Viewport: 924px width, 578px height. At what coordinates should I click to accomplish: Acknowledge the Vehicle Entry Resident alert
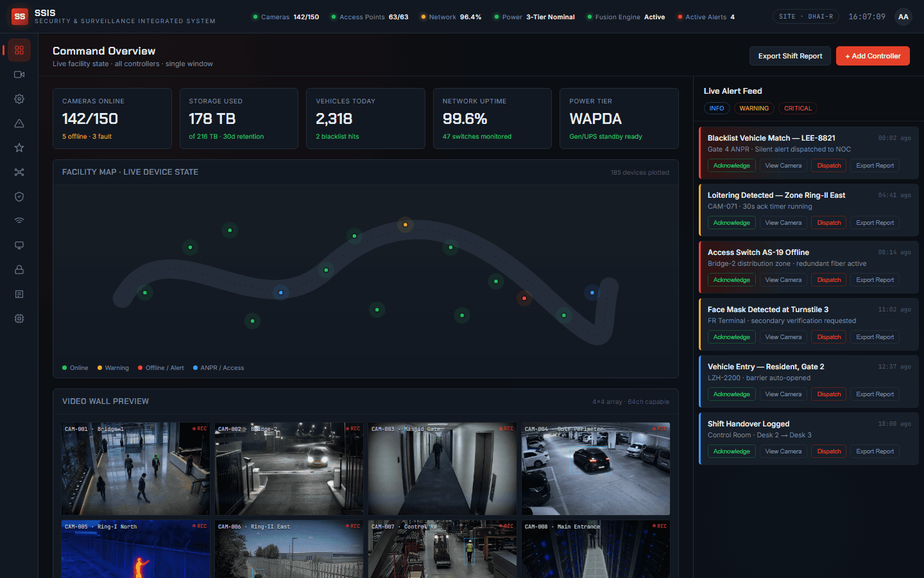(x=732, y=394)
